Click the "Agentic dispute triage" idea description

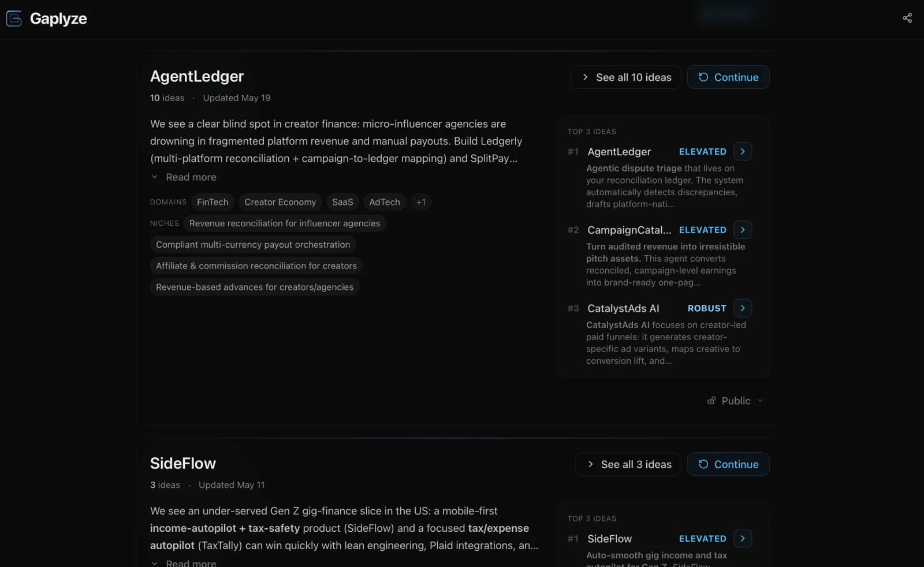[x=665, y=186]
